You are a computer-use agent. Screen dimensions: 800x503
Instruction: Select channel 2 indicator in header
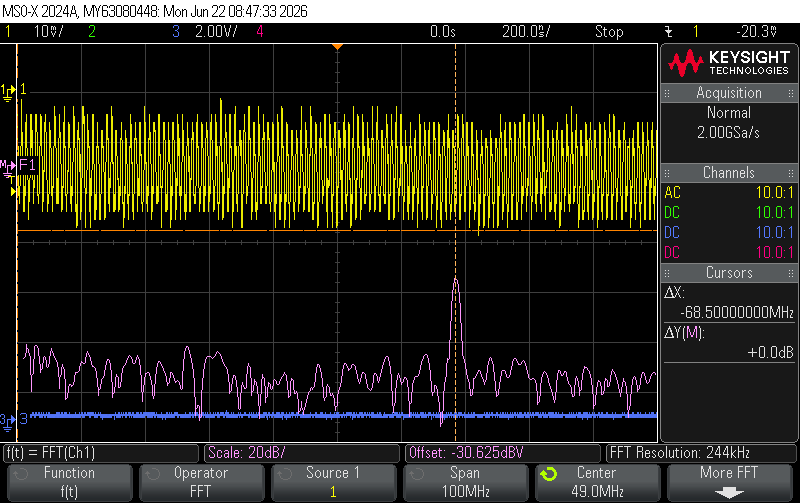click(x=92, y=32)
